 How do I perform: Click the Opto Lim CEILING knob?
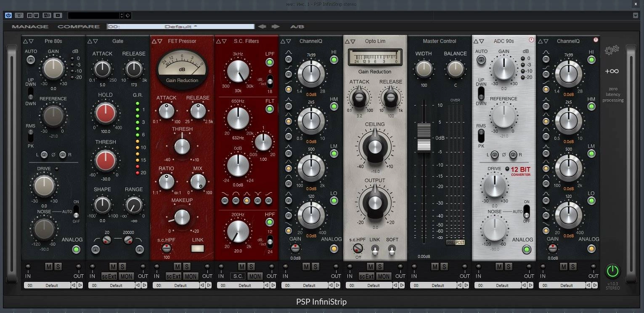(374, 146)
